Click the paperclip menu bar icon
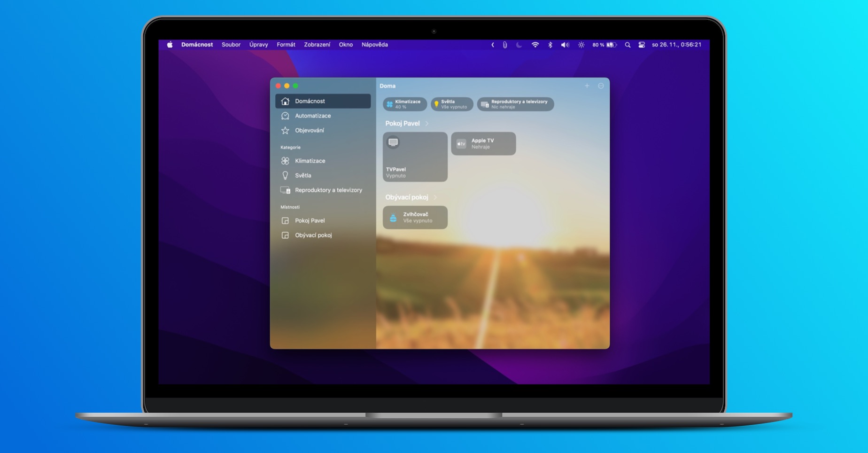This screenshot has height=453, width=868. tap(505, 45)
